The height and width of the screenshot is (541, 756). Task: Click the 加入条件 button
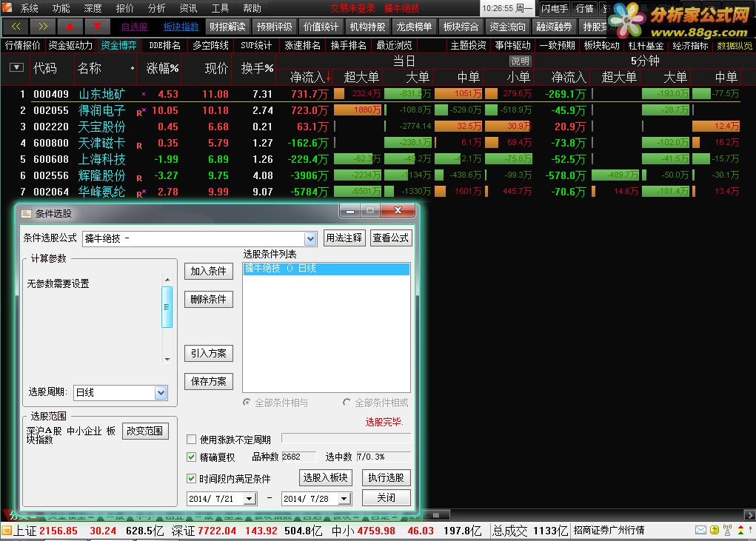point(208,271)
